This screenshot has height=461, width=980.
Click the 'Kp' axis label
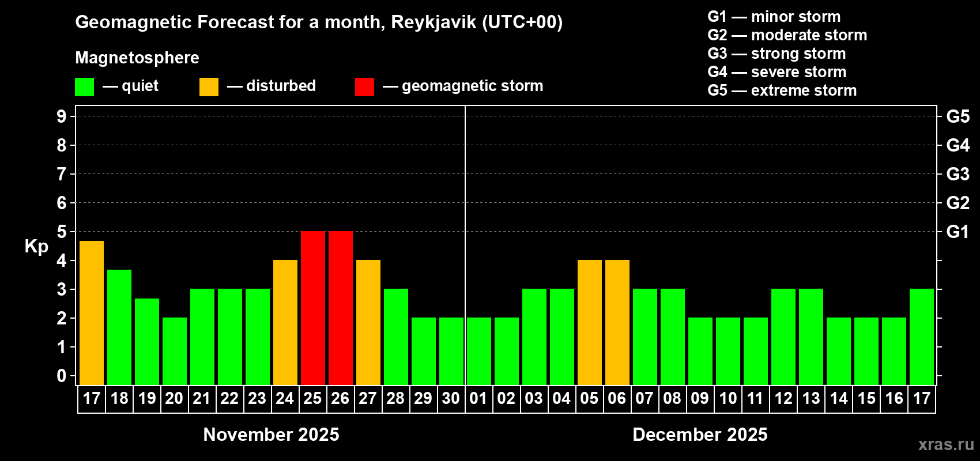click(x=36, y=247)
